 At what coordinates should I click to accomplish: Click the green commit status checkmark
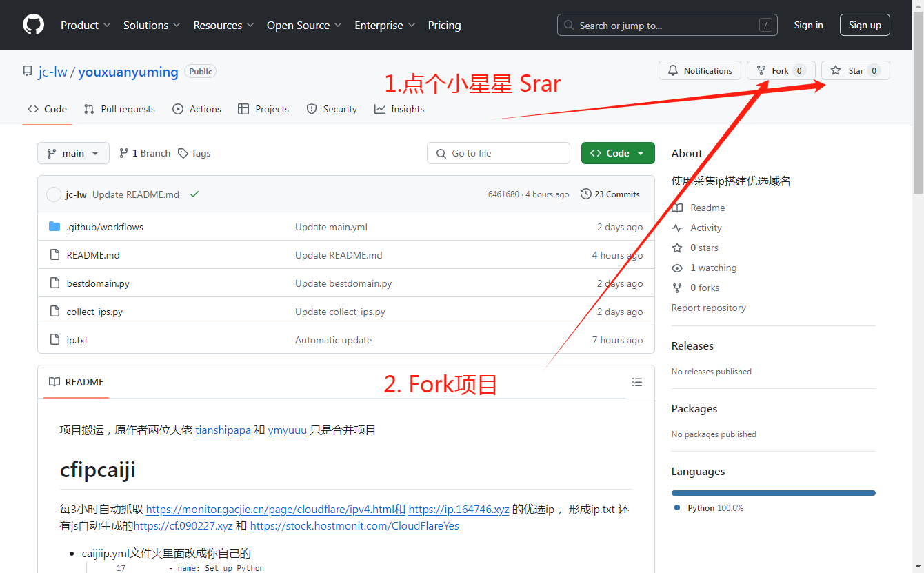click(x=194, y=194)
